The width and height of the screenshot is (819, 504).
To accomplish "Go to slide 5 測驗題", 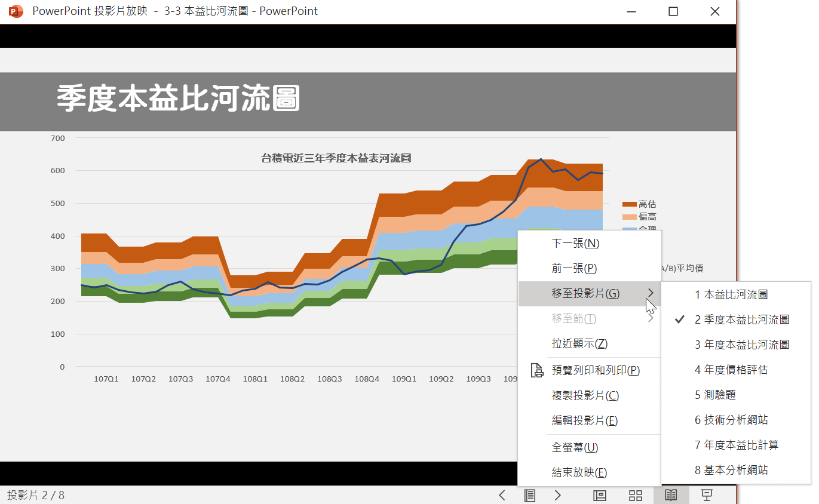I will (x=736, y=395).
